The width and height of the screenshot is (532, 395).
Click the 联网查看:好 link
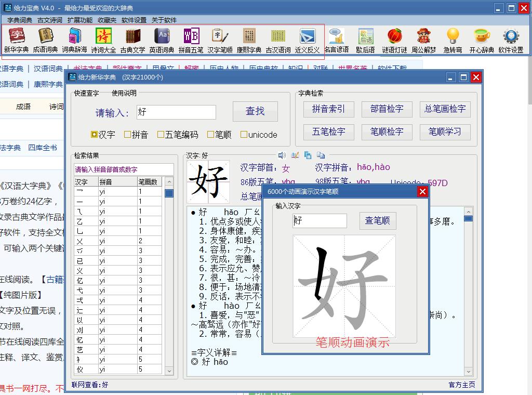pyautogui.click(x=90, y=385)
